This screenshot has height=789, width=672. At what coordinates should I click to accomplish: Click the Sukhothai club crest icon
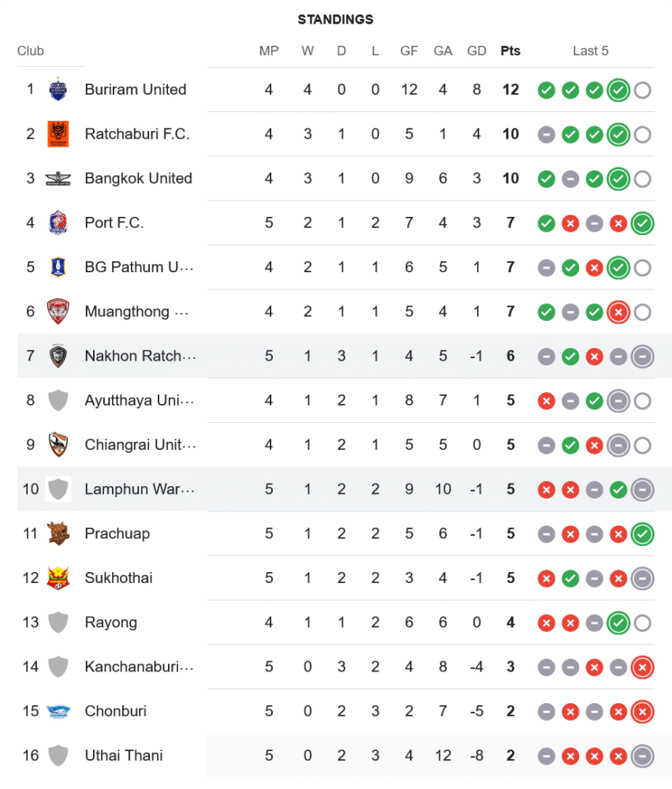click(x=58, y=578)
